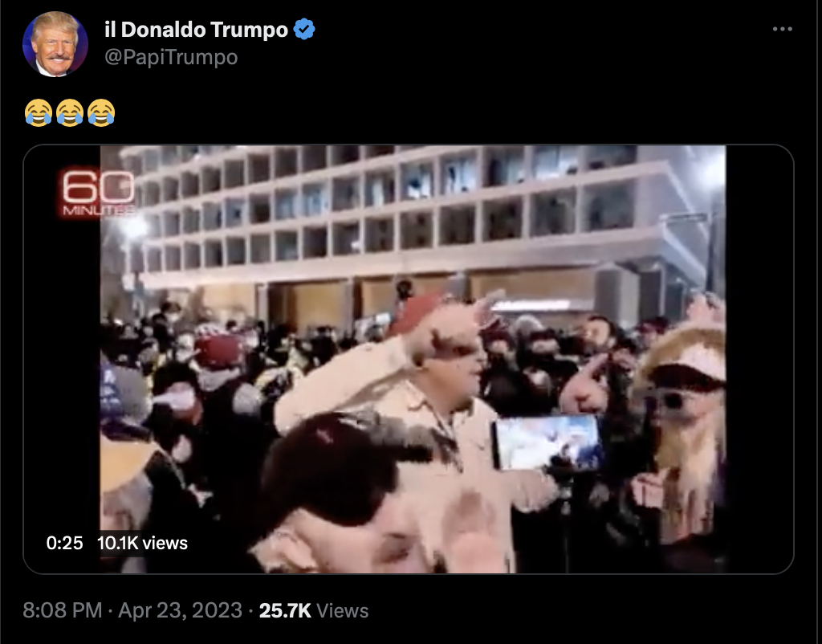Open the il Donaldo Trumpo display name
The height and width of the screenshot is (644, 822).
coord(196,30)
